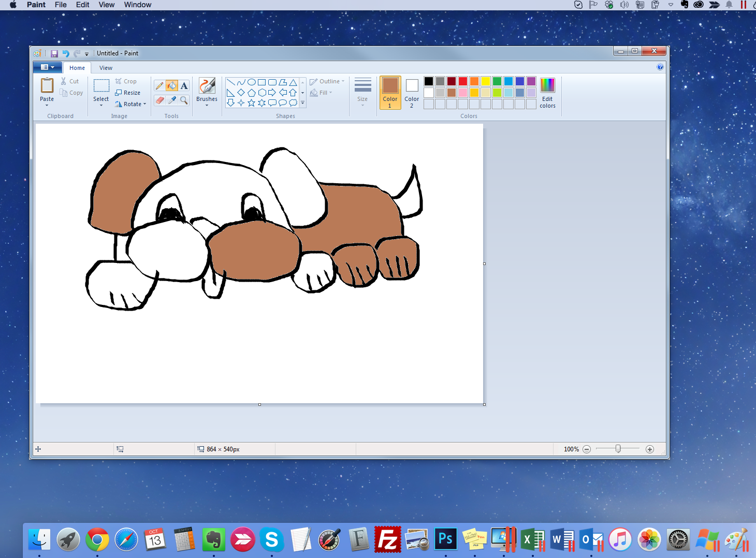Select the Star shape
The image size is (756, 558).
coord(251,102)
